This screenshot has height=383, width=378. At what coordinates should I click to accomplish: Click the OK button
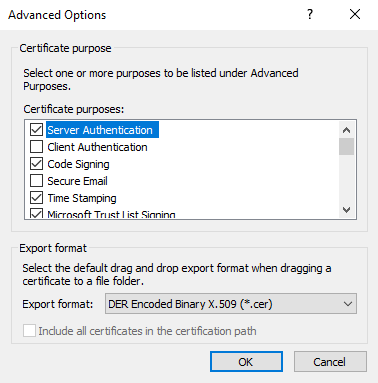coord(246,362)
